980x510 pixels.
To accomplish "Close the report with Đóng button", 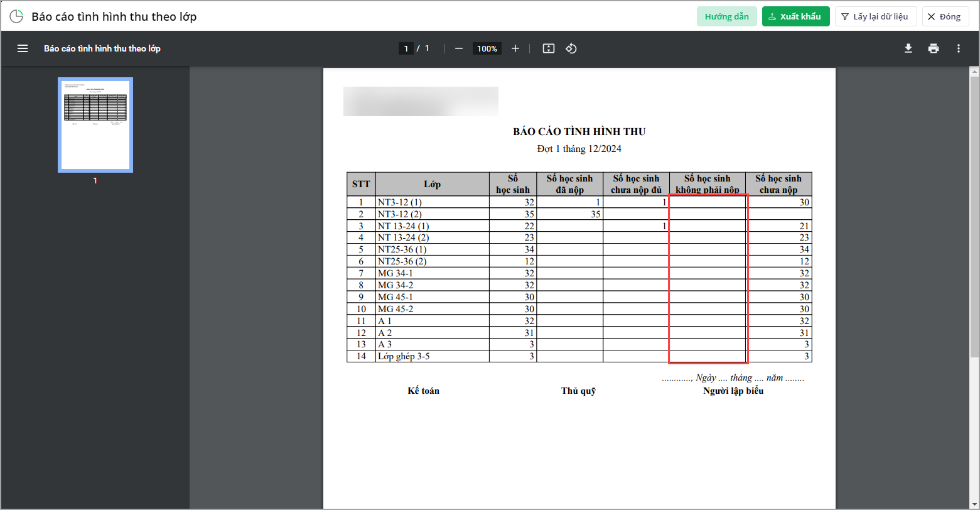I will point(945,16).
